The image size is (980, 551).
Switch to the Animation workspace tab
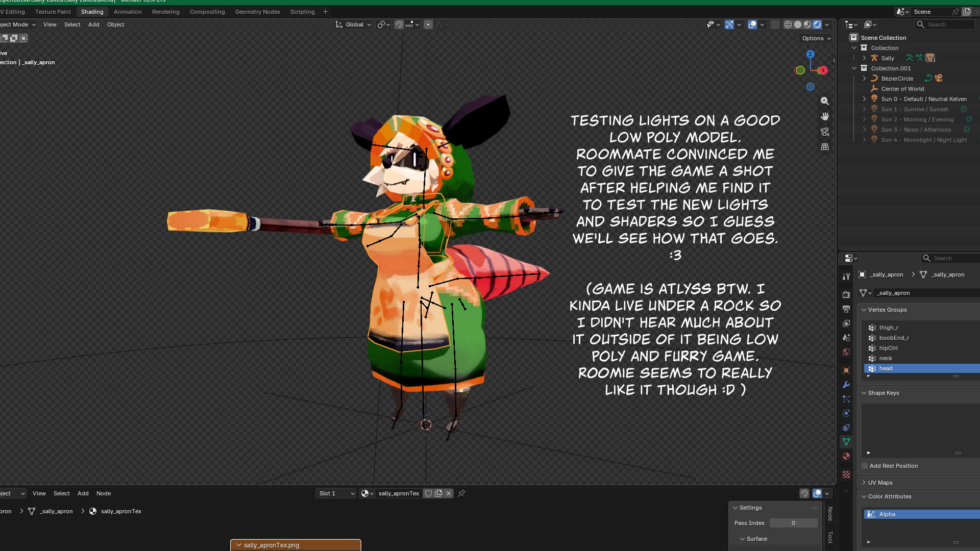pyautogui.click(x=128, y=12)
